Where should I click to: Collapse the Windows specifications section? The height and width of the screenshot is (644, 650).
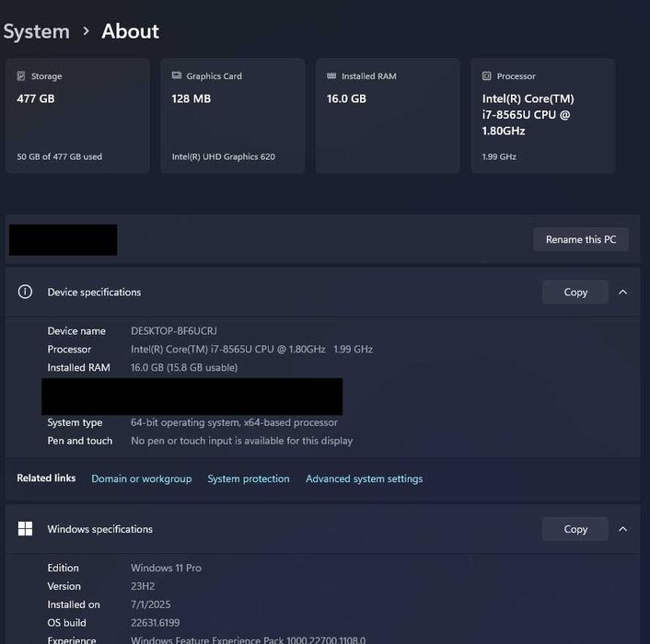[622, 529]
